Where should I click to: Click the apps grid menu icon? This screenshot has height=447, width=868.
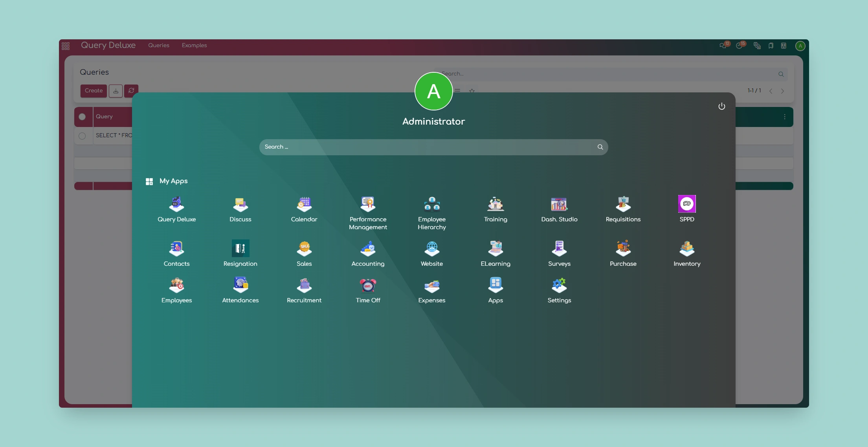(66, 46)
